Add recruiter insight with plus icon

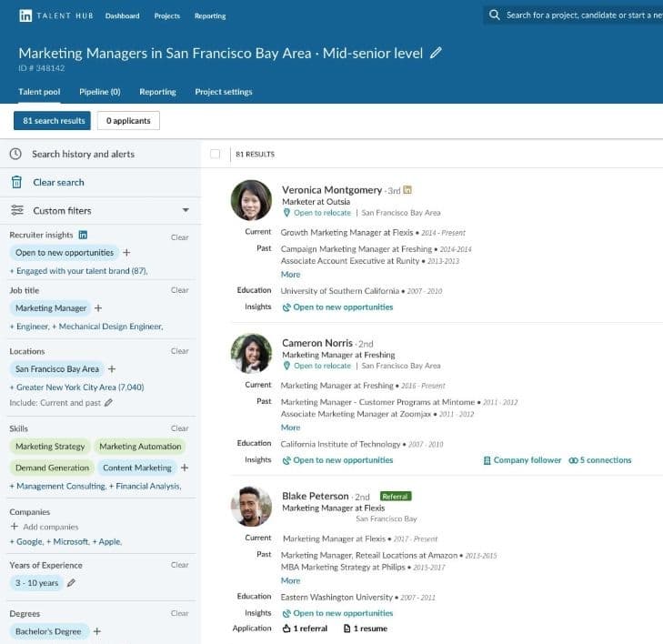click(126, 253)
